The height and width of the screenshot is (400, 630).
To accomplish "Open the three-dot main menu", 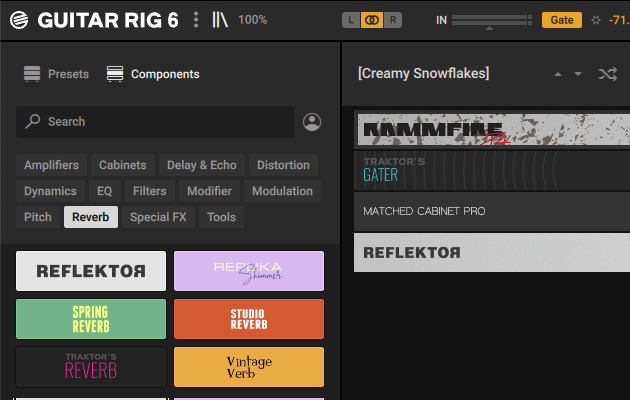I will [196, 20].
